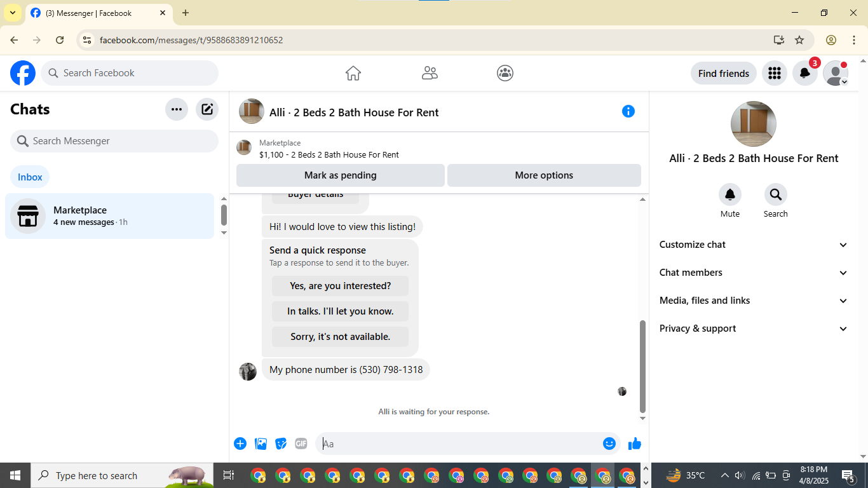Expand Privacy & support section

click(x=754, y=329)
